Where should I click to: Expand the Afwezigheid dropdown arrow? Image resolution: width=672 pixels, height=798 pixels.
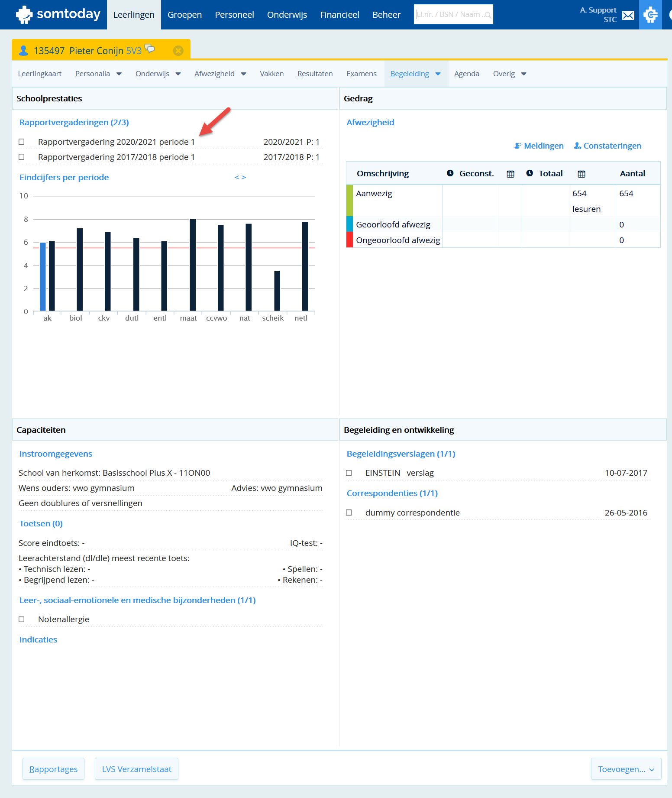point(243,74)
